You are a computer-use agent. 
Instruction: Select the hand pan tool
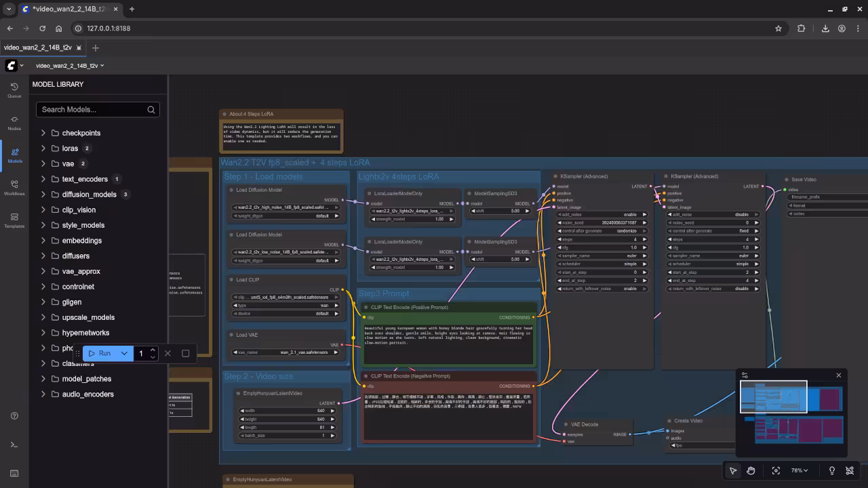coord(751,470)
